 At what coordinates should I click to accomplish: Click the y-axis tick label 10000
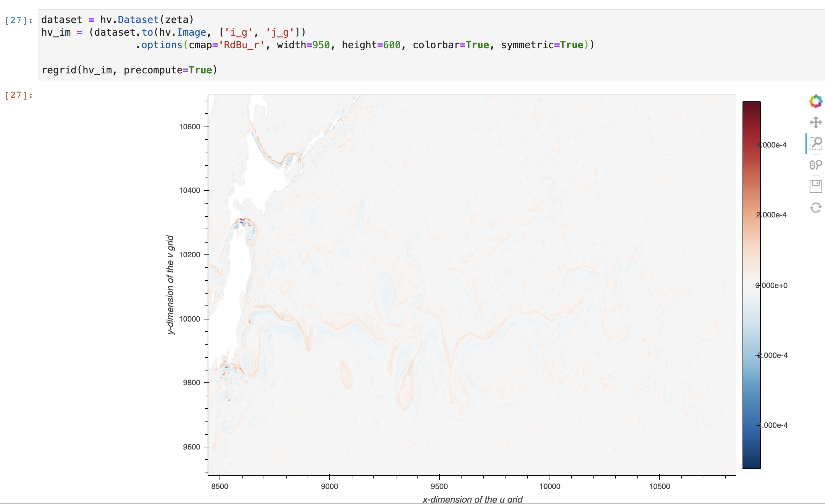[x=189, y=319]
